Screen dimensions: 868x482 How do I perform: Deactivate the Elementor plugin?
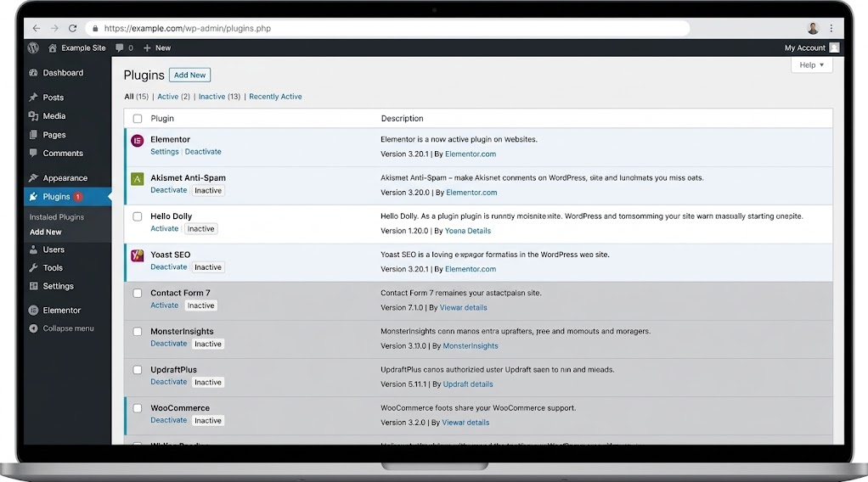[203, 152]
